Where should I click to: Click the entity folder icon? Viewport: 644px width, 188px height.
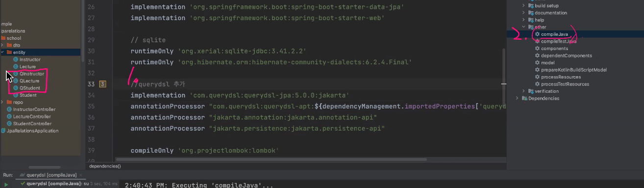click(x=10, y=52)
